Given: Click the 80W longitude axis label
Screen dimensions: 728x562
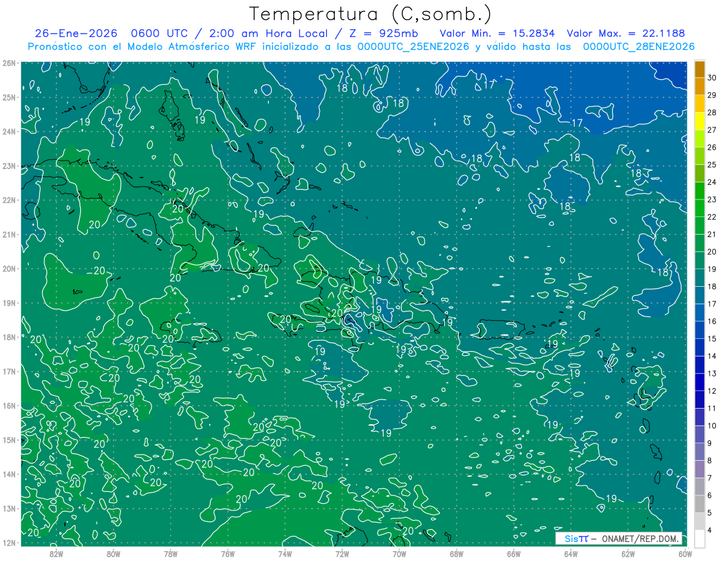Looking at the screenshot, I should [113, 554].
